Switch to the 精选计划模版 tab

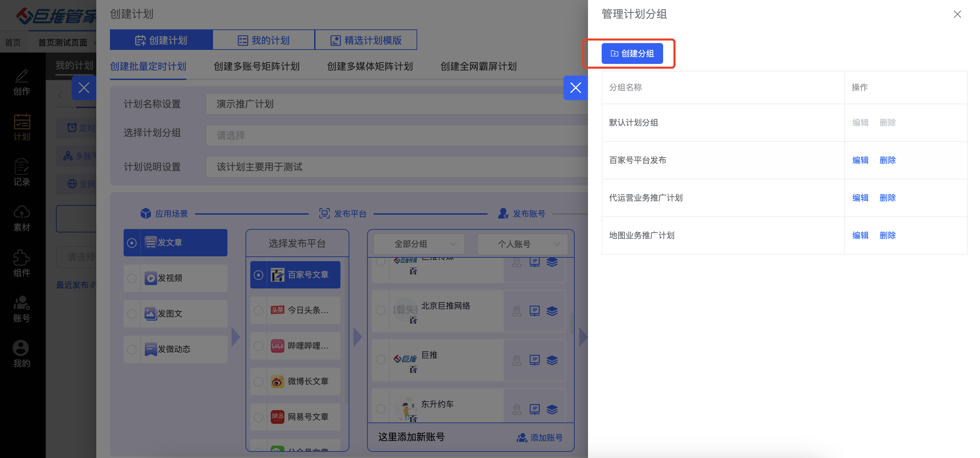pos(366,40)
